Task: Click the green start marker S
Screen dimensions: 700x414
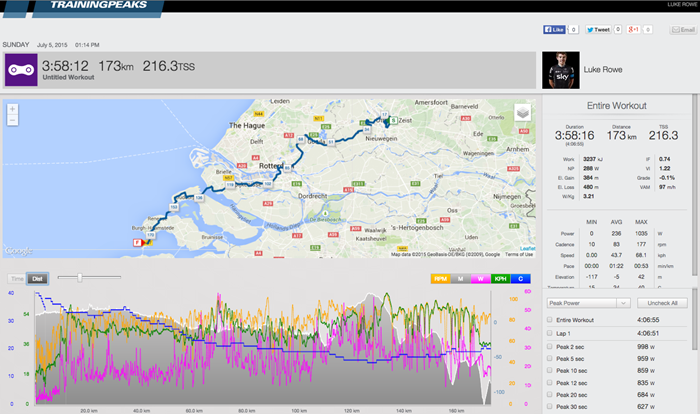Action: pyautogui.click(x=393, y=121)
